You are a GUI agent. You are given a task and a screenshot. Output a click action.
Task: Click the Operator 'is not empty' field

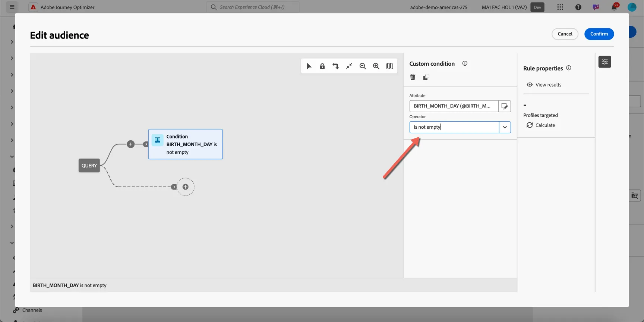[454, 127]
